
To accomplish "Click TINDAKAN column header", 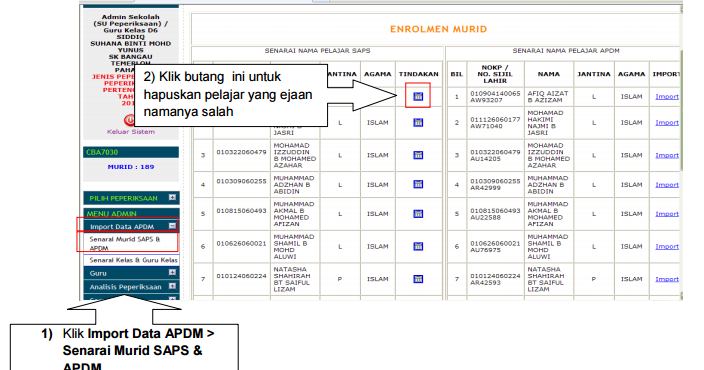I will [418, 74].
